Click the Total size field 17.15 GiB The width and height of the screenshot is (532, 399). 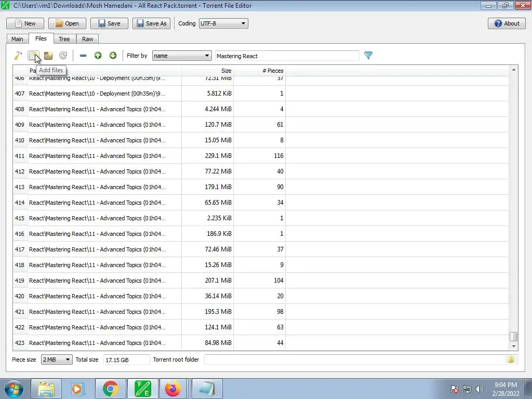(126, 360)
